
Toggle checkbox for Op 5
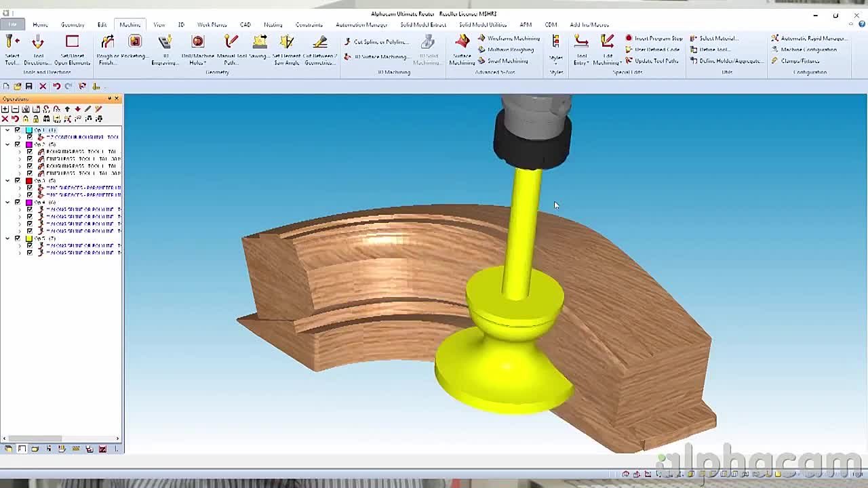click(x=17, y=238)
